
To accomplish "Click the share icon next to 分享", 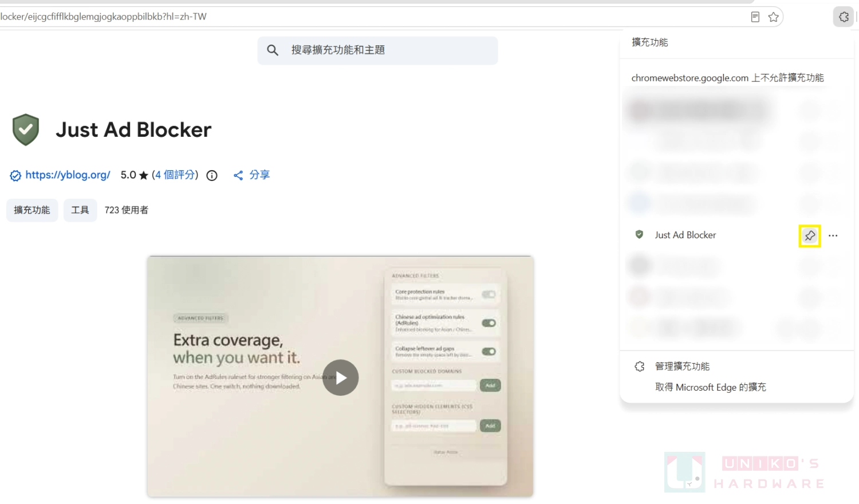I will tap(238, 175).
